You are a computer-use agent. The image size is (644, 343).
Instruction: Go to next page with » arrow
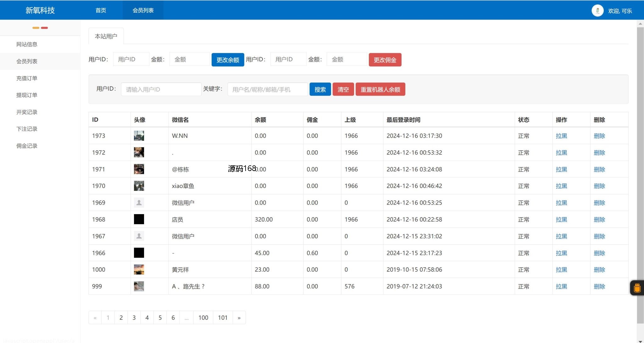pyautogui.click(x=239, y=318)
